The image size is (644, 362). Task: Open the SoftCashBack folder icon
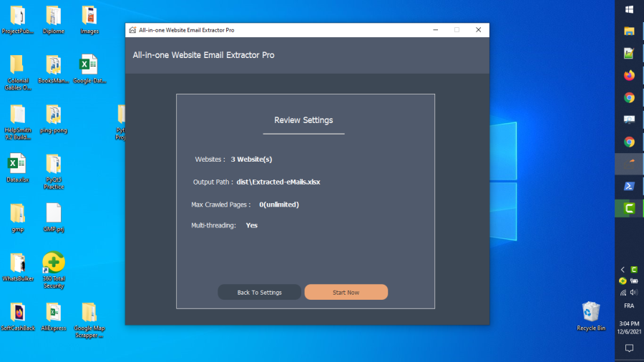point(18,316)
